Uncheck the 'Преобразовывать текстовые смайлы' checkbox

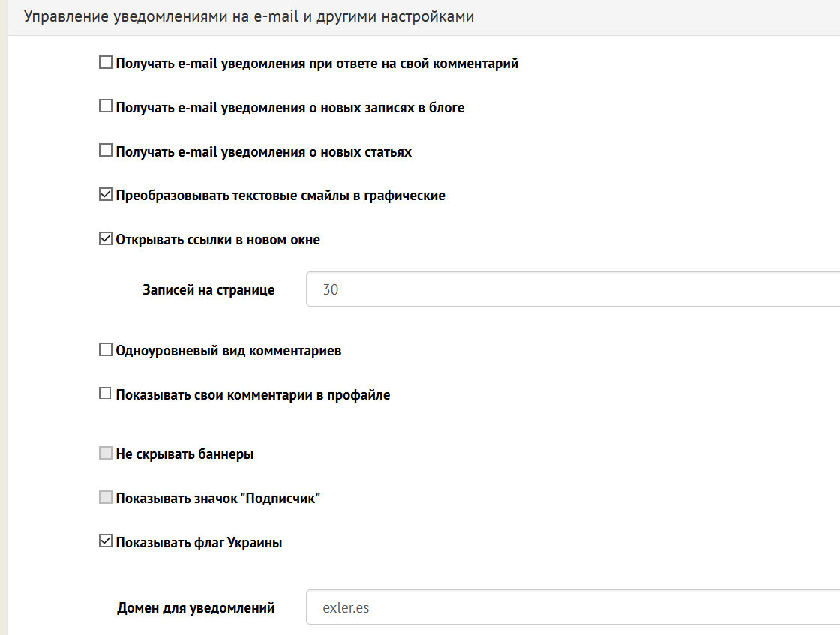pyautogui.click(x=106, y=196)
